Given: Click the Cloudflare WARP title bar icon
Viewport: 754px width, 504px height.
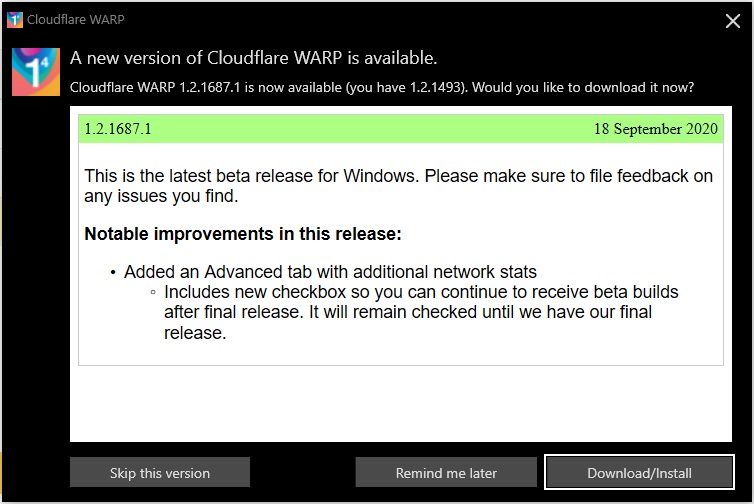Looking at the screenshot, I should click(15, 20).
